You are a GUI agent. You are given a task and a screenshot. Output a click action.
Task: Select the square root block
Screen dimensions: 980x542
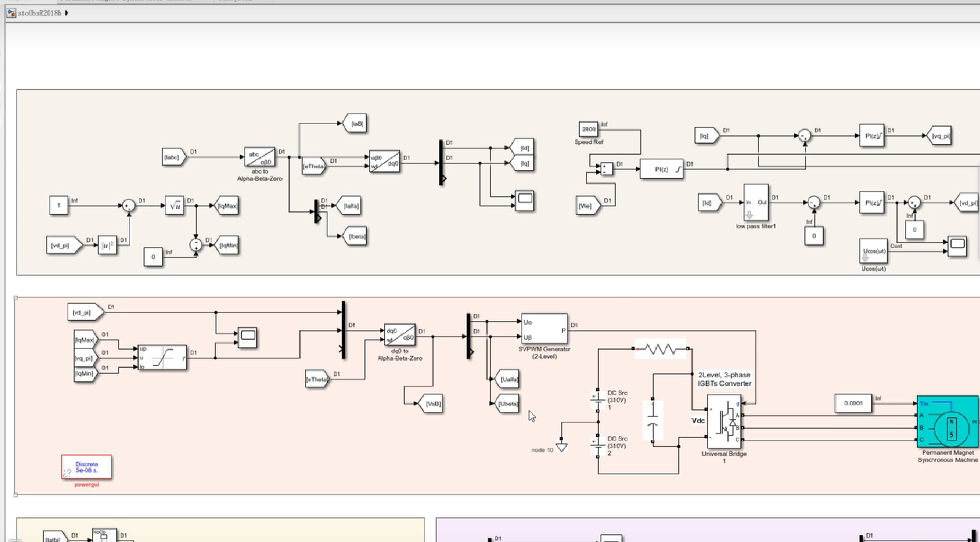[174, 206]
